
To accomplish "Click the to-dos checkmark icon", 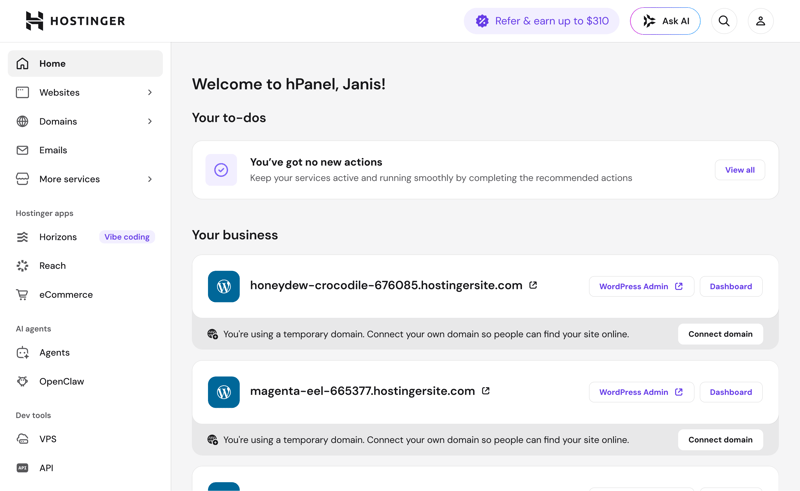I will point(221,170).
